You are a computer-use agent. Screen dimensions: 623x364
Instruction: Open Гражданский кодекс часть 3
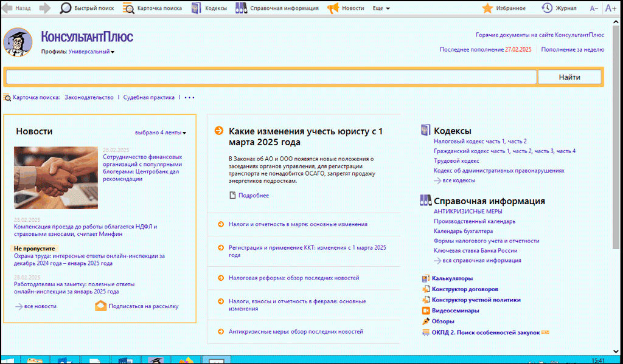coord(544,151)
